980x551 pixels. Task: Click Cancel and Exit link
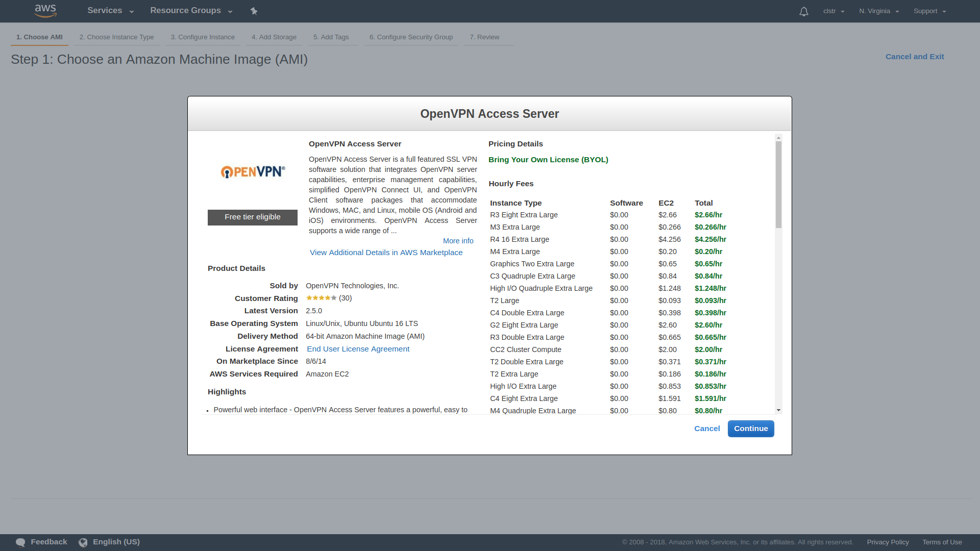tap(914, 57)
